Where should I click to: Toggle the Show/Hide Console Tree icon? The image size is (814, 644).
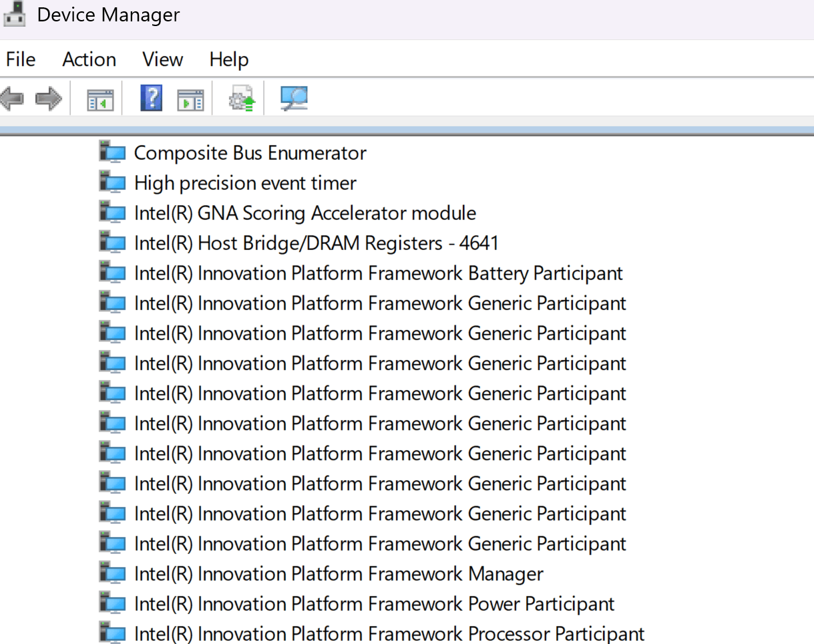click(100, 100)
